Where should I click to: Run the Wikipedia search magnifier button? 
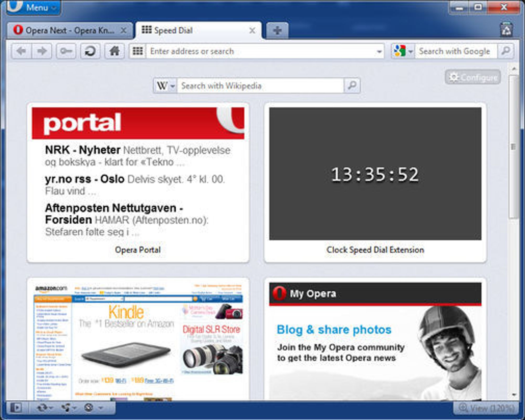click(352, 86)
